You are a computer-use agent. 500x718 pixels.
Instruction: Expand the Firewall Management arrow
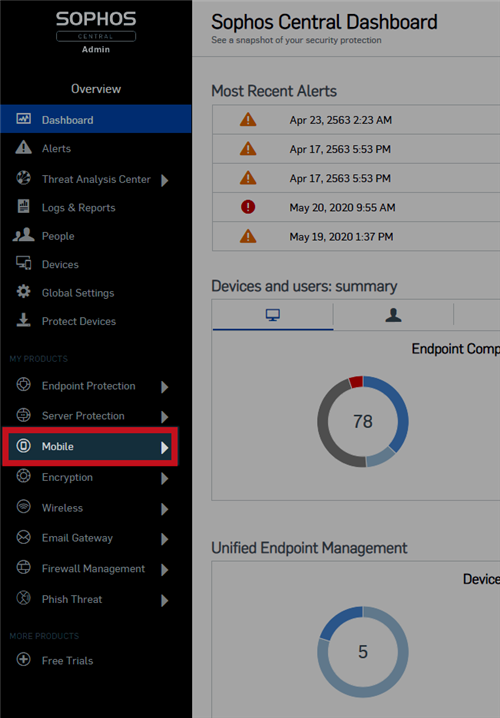click(165, 570)
